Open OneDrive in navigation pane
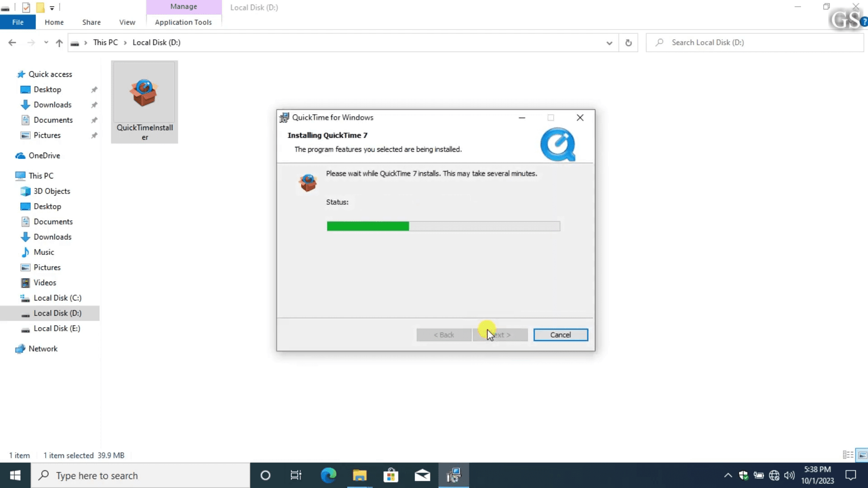 (x=44, y=155)
